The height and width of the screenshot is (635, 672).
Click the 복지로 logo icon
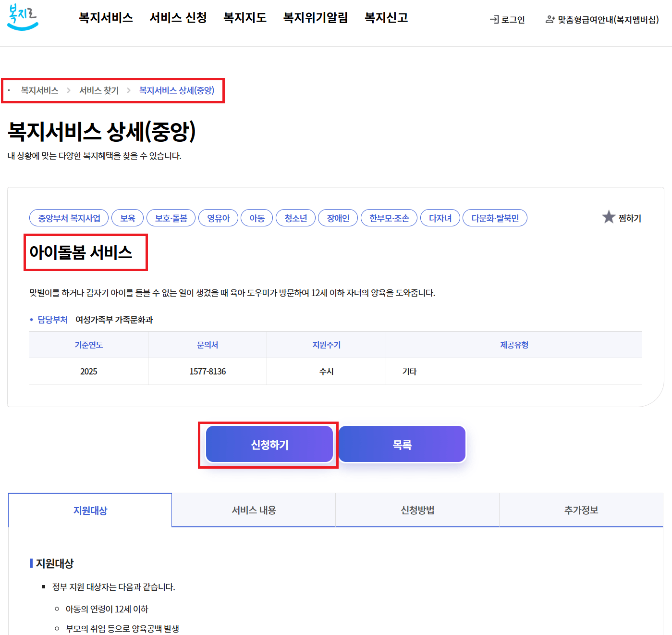tap(22, 17)
